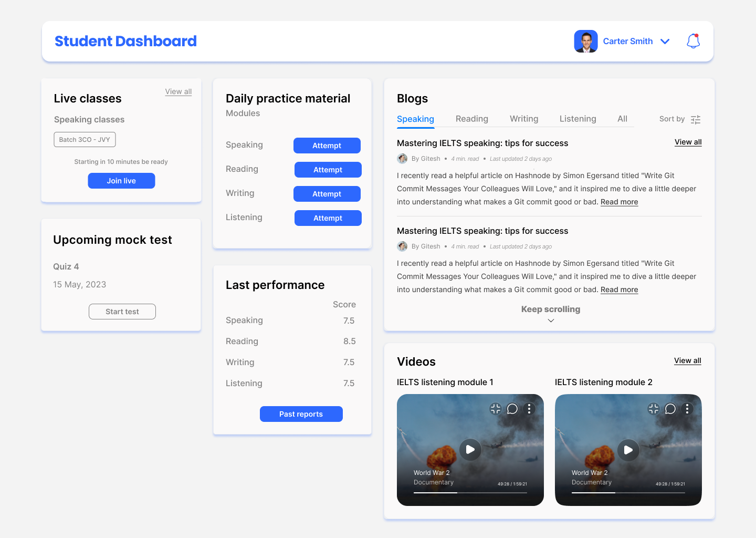
Task: Open the notifications bell
Action: pyautogui.click(x=694, y=41)
